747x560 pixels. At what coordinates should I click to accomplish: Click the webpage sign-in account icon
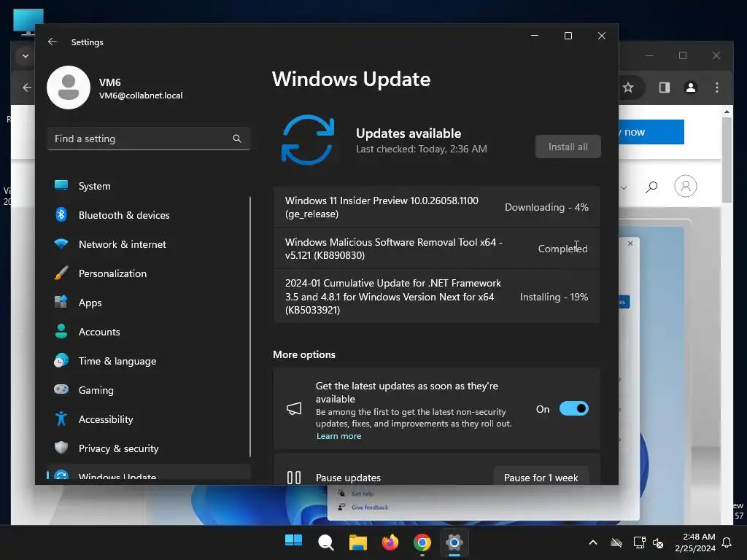(x=686, y=186)
